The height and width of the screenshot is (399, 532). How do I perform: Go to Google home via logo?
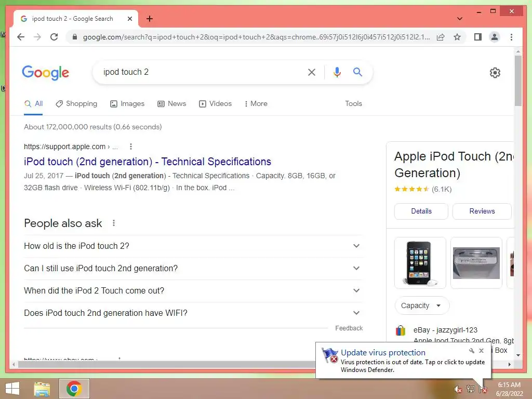point(46,73)
